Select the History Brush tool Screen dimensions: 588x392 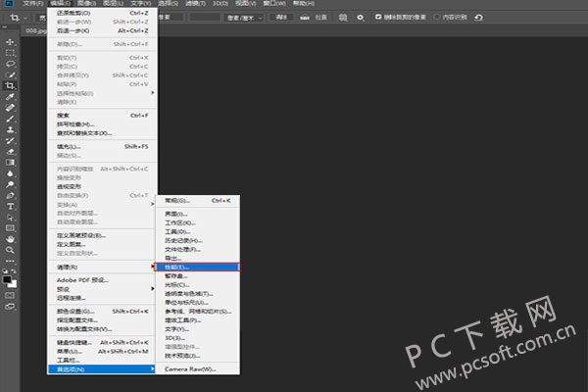click(x=10, y=141)
